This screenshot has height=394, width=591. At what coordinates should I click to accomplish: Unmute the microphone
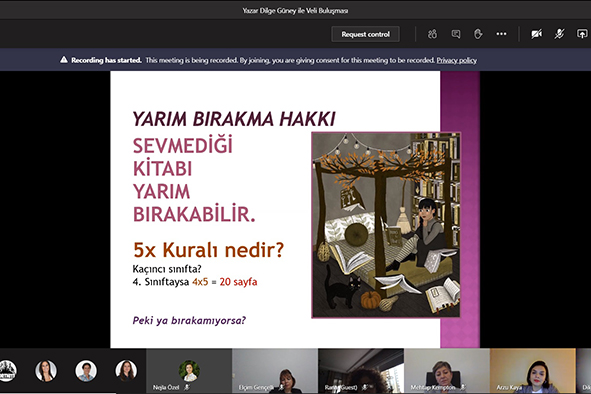[x=559, y=34]
